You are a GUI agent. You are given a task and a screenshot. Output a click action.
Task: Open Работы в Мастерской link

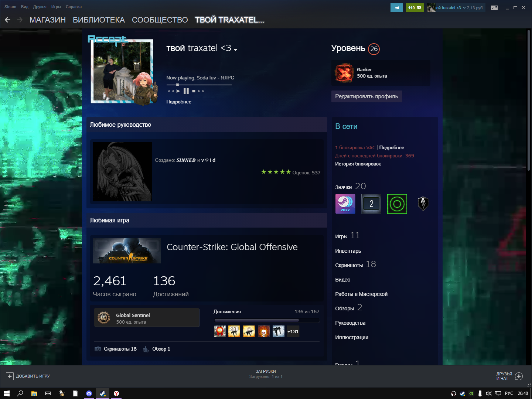(x=361, y=294)
